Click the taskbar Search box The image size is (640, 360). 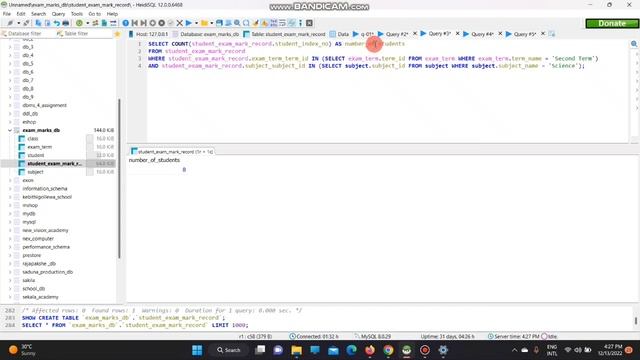(x=229, y=350)
